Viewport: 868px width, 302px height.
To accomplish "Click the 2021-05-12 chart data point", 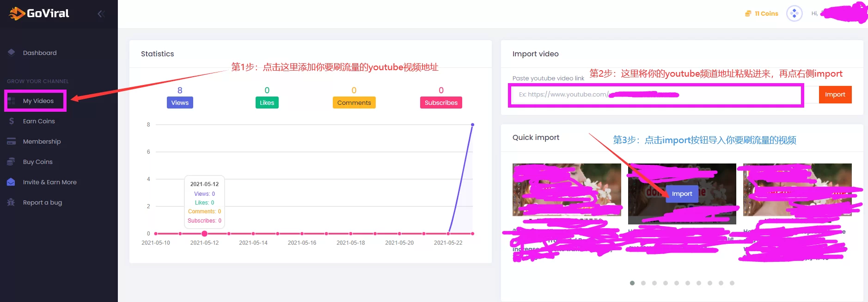I will pos(204,234).
